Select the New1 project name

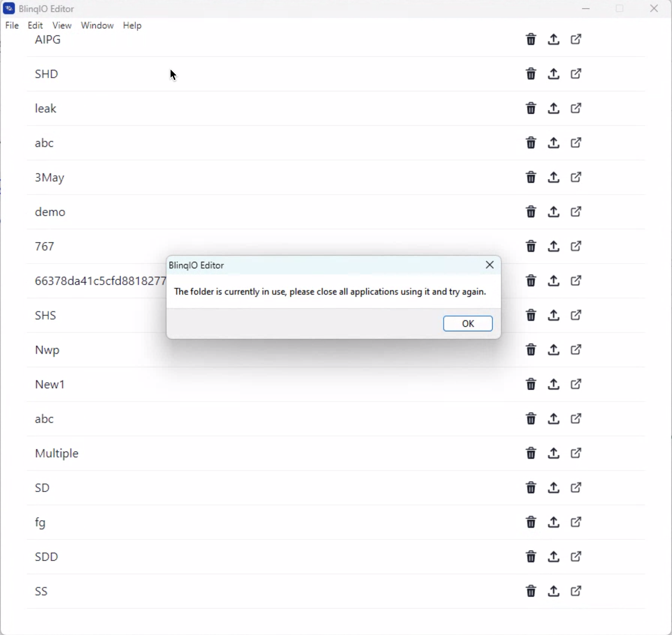tap(50, 385)
